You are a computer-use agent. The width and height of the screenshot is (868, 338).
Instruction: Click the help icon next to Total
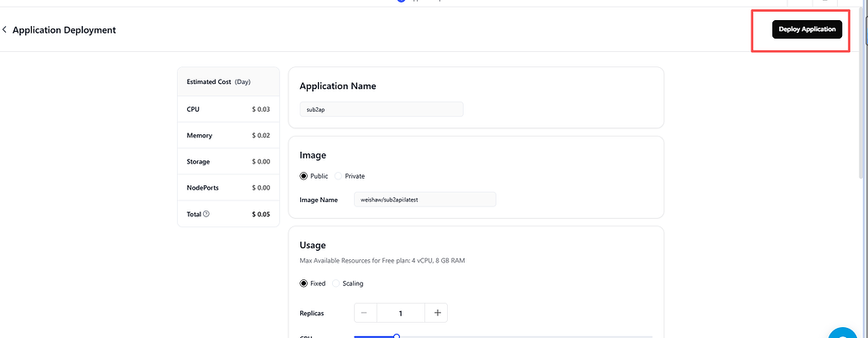pyautogui.click(x=206, y=214)
